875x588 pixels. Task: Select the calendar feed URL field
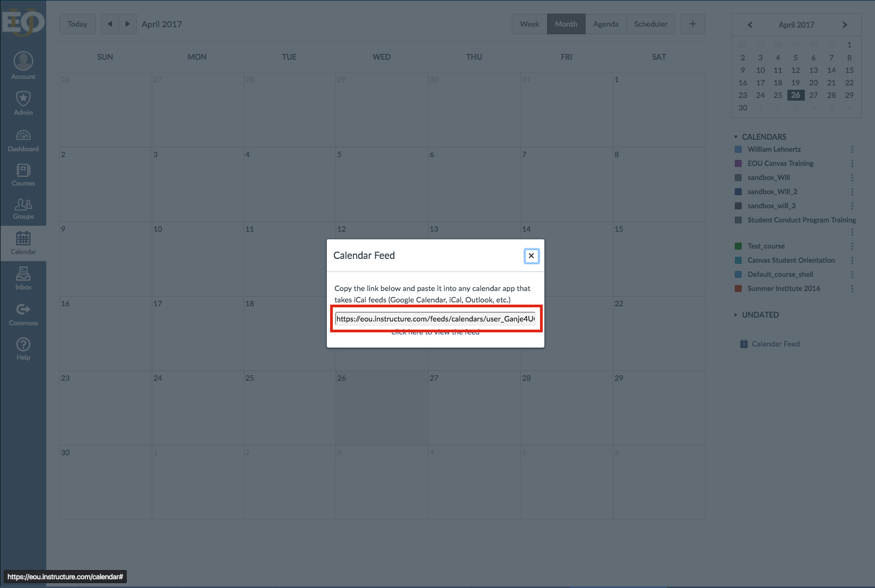436,319
